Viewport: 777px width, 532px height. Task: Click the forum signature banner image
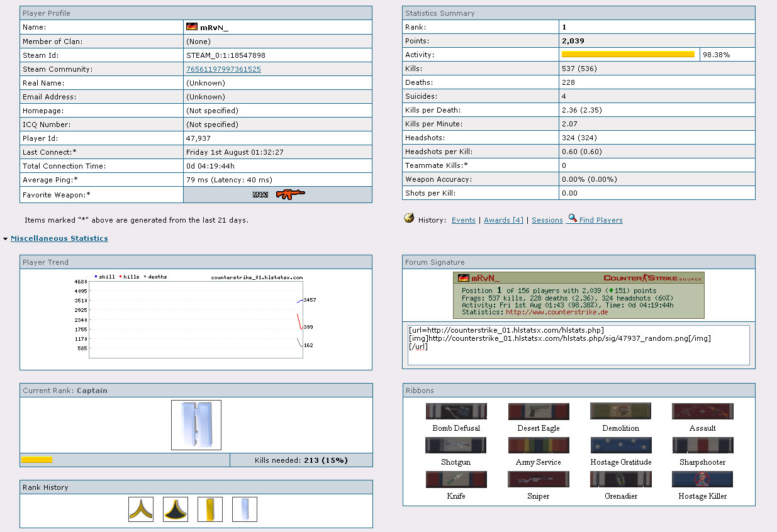point(578,296)
